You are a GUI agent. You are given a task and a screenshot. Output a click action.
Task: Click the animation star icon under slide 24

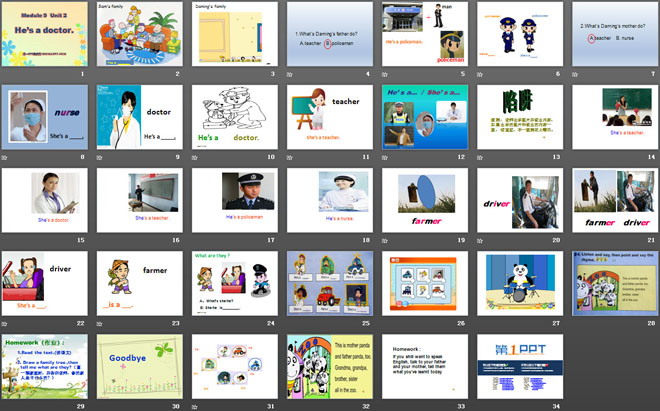coord(196,324)
